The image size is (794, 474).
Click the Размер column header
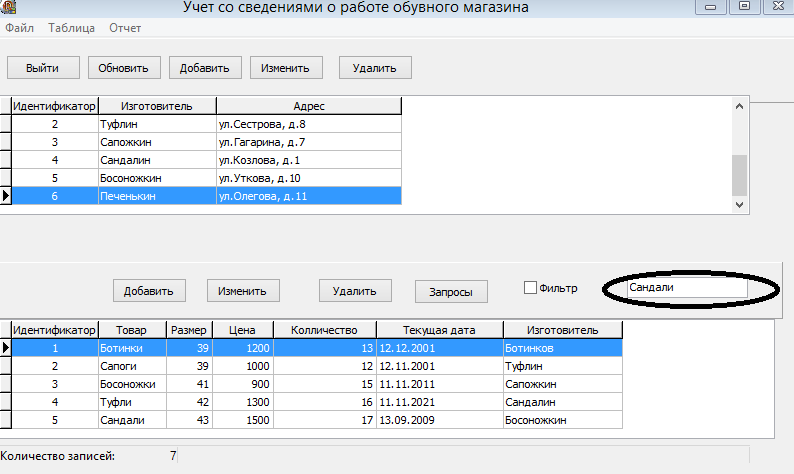point(189,330)
